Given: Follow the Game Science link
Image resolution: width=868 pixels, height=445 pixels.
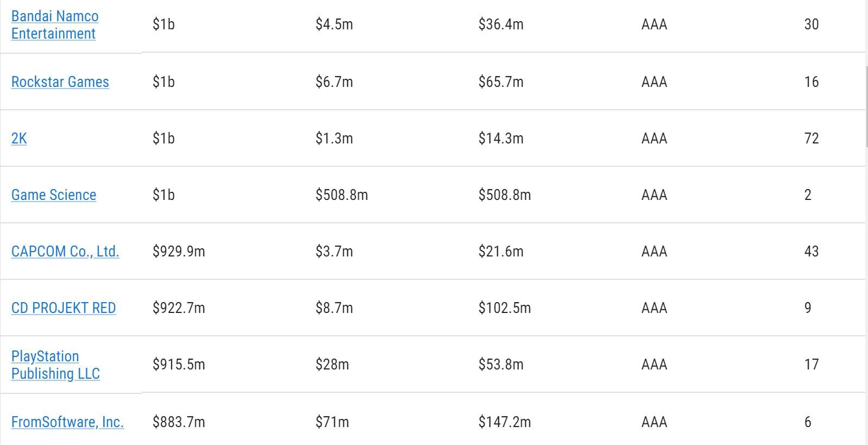Looking at the screenshot, I should click(54, 195).
